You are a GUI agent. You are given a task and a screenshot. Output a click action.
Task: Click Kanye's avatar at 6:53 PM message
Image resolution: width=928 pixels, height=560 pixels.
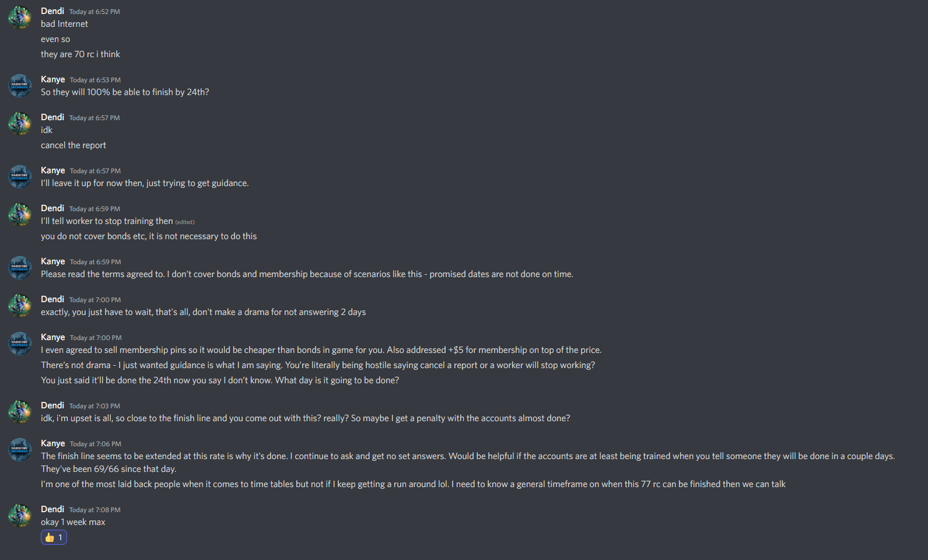20,86
